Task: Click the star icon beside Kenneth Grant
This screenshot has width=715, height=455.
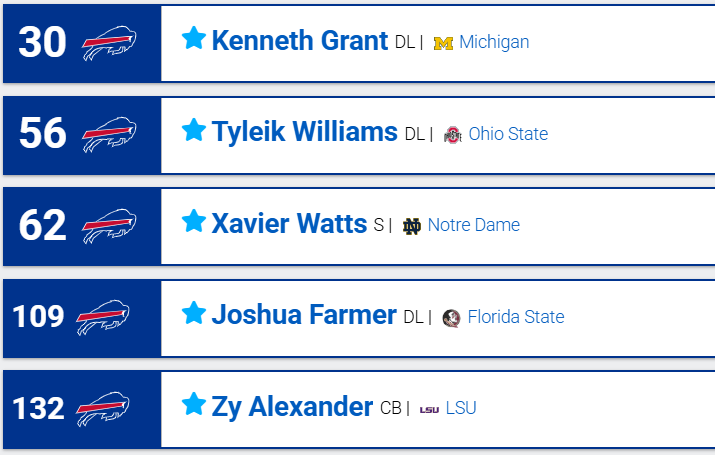Action: pos(194,38)
